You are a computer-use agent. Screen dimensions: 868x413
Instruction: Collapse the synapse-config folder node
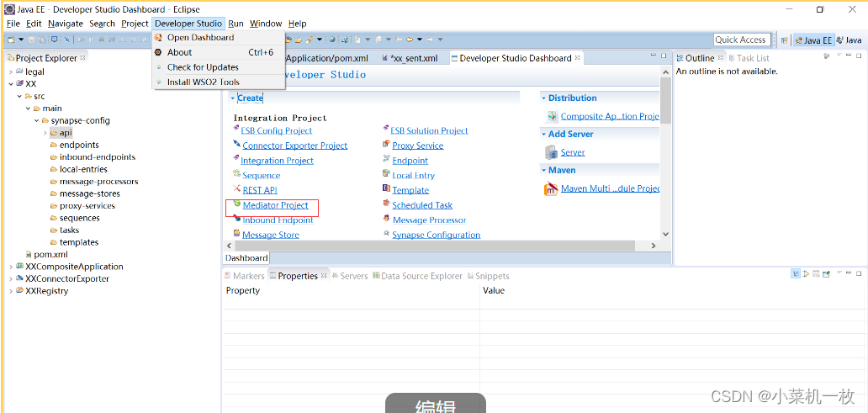tap(37, 120)
